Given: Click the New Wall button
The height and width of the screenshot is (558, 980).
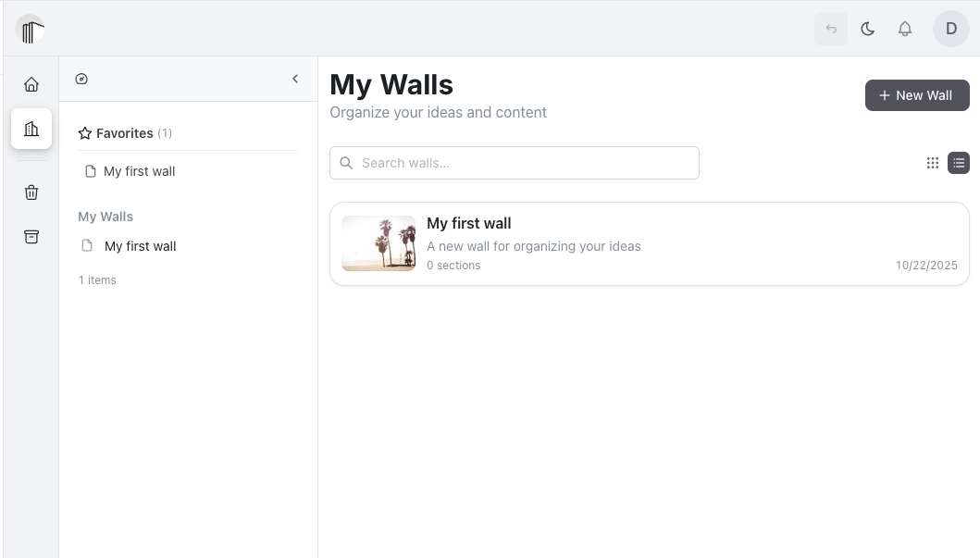Looking at the screenshot, I should coord(917,95).
